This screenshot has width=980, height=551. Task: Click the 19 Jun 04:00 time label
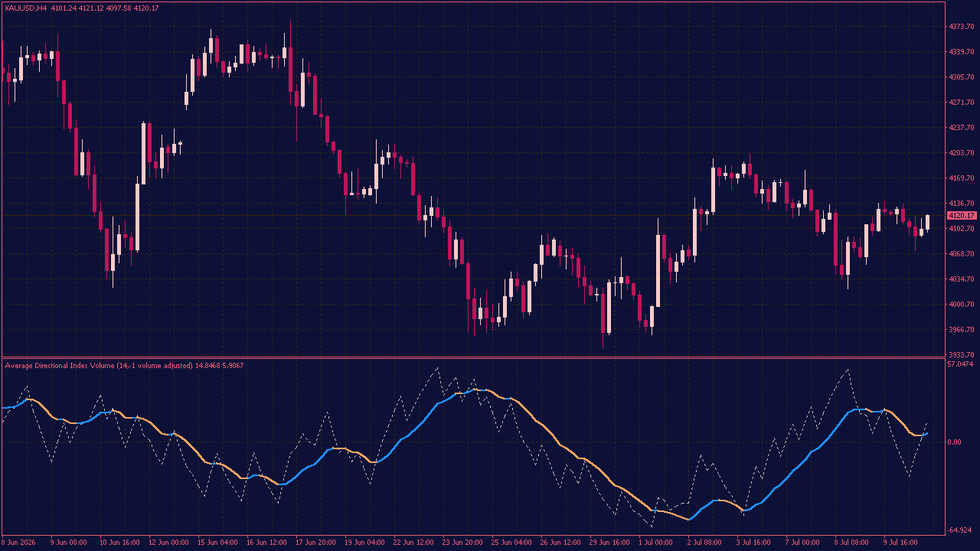(364, 543)
